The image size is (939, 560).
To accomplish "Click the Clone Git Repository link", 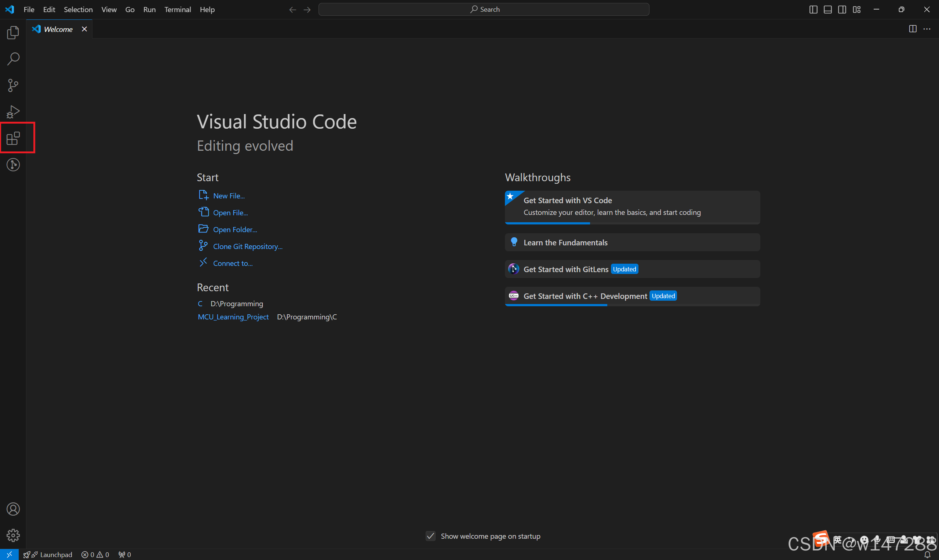I will (248, 246).
